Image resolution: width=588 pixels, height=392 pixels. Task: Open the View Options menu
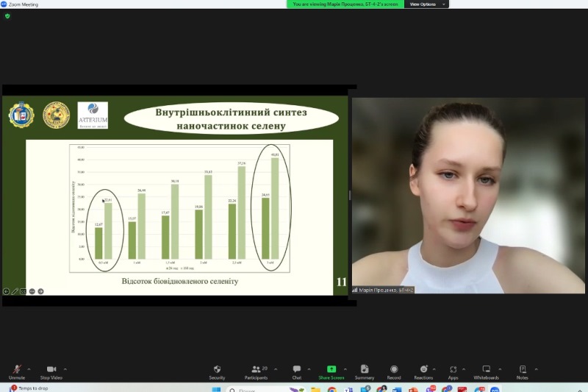425,4
